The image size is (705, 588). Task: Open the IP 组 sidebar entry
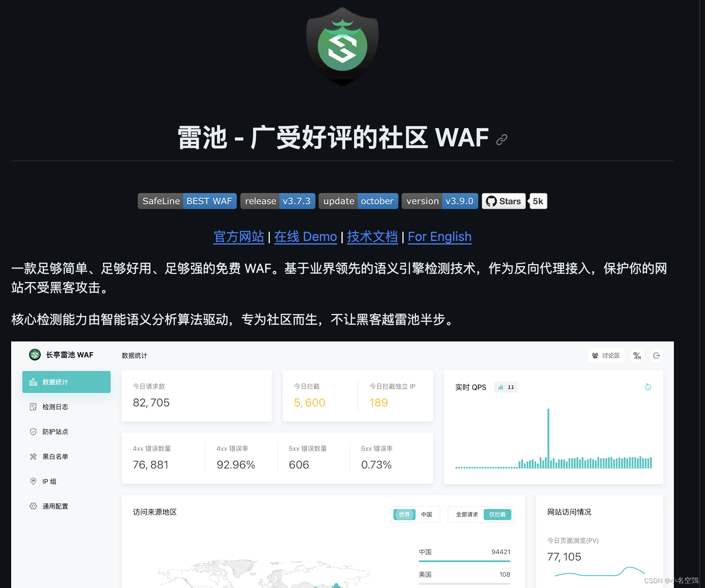tap(34, 481)
